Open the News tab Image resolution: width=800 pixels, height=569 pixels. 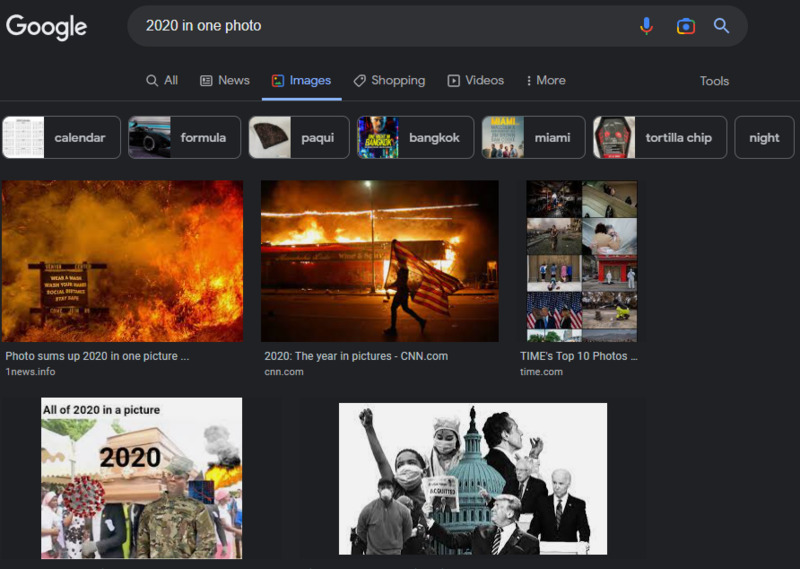(225, 80)
